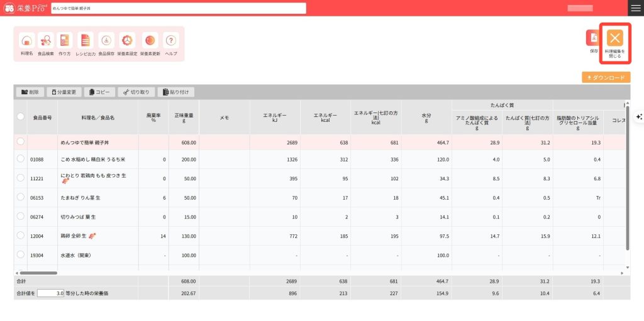Click the ダウンロード download button
The width and height of the screenshot is (644, 321).
(606, 77)
